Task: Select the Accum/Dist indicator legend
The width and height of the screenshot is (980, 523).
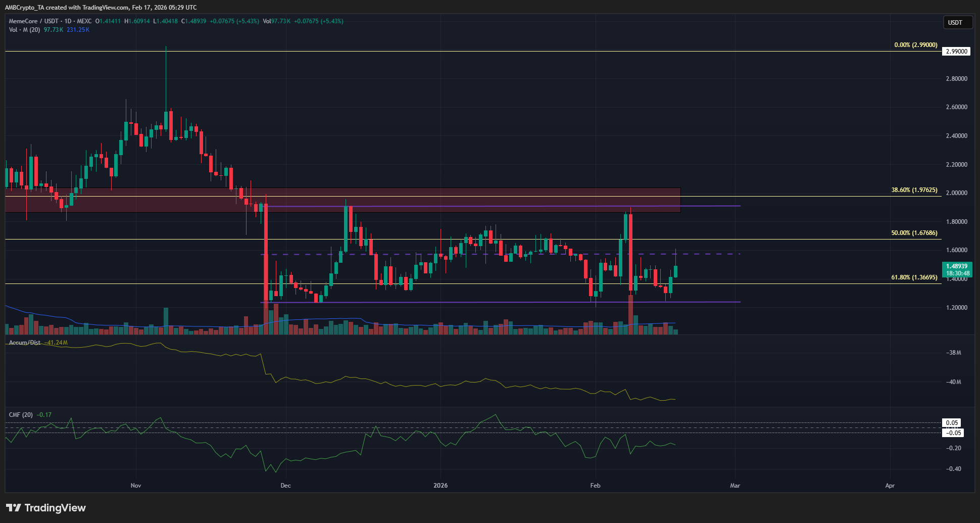Action: pyautogui.click(x=25, y=343)
